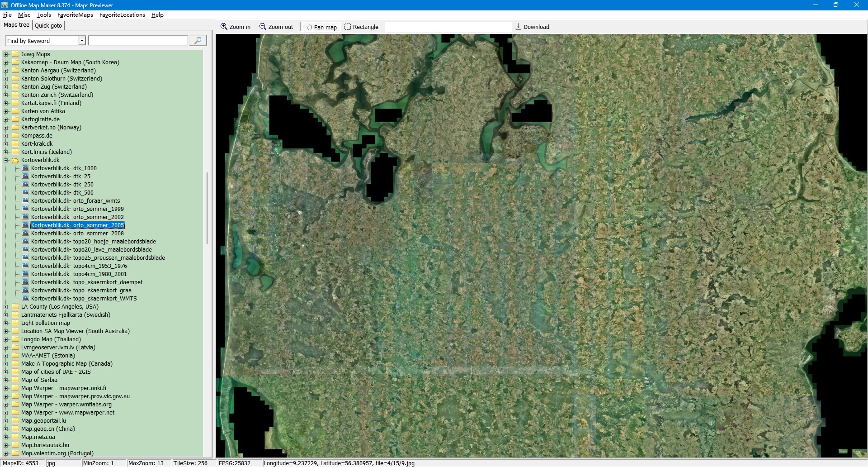Expand the Map of Serbia node
Viewport: 868px width, 467px height.
coord(6,380)
